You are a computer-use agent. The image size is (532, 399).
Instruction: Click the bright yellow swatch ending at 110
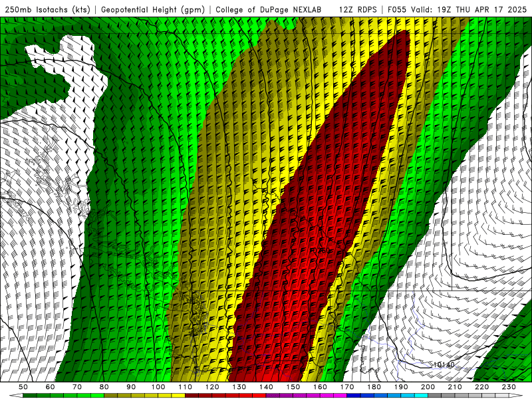click(x=178, y=395)
